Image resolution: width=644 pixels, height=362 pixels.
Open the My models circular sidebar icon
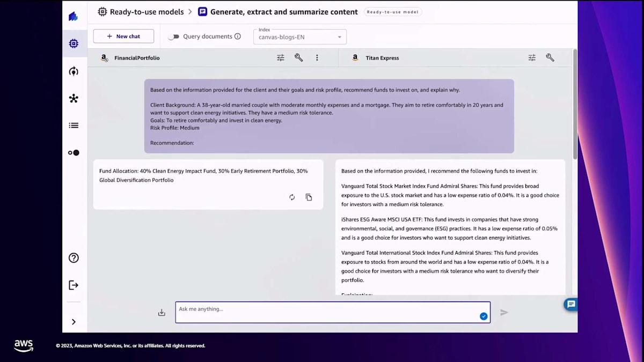tap(74, 71)
